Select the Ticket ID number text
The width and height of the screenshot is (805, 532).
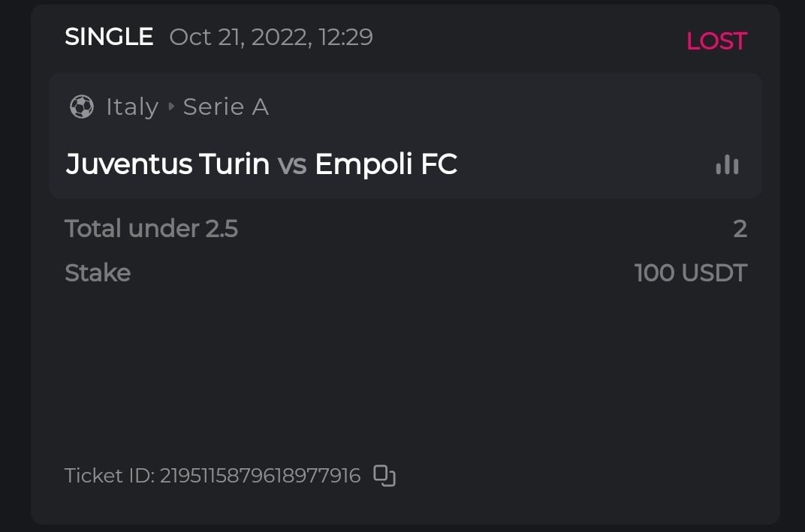[260, 476]
